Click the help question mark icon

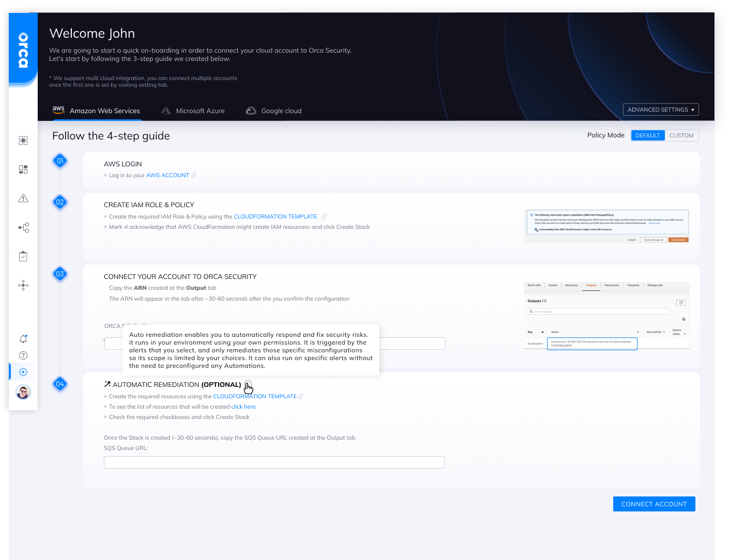click(x=23, y=355)
